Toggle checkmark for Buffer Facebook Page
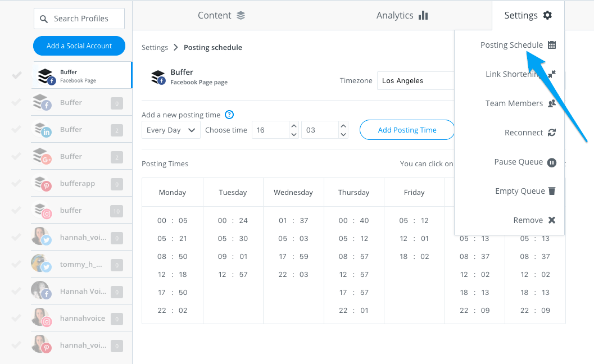 16,75
